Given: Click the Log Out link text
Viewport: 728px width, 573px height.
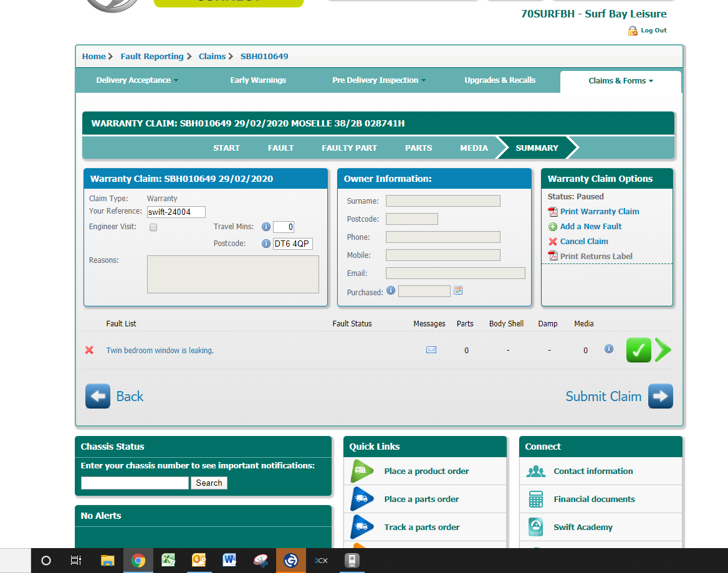Looking at the screenshot, I should coord(654,31).
